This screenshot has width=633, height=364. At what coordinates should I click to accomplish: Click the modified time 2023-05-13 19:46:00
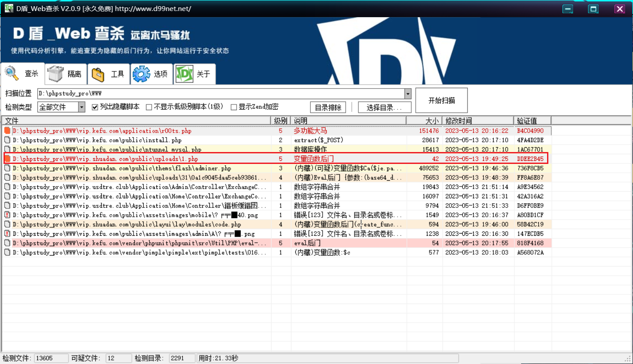pyautogui.click(x=477, y=224)
